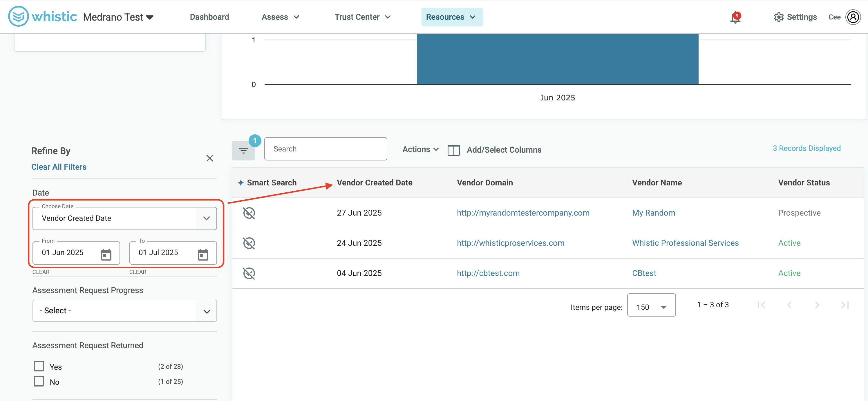Open the CBtest vendor
Screen dimensions: 868x401
click(644, 273)
